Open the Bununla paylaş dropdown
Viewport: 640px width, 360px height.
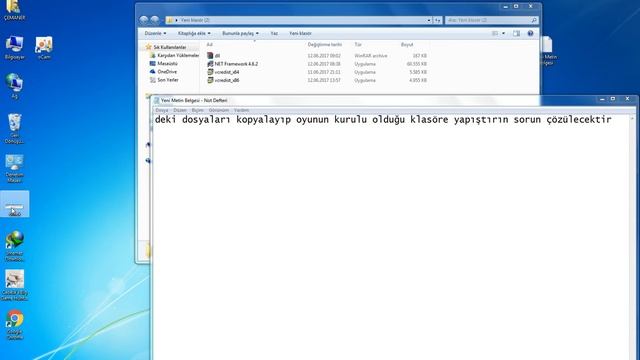[x=240, y=33]
